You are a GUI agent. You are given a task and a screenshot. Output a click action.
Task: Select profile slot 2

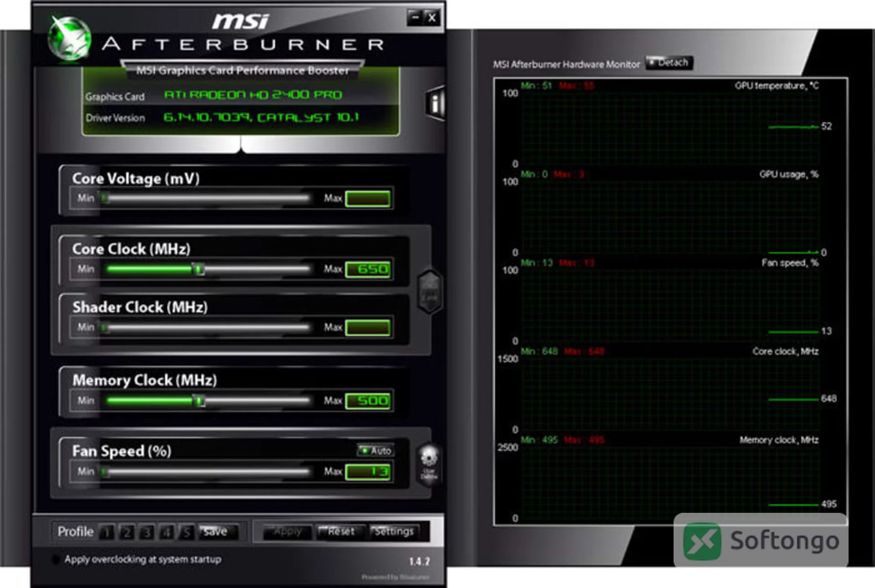tap(127, 532)
